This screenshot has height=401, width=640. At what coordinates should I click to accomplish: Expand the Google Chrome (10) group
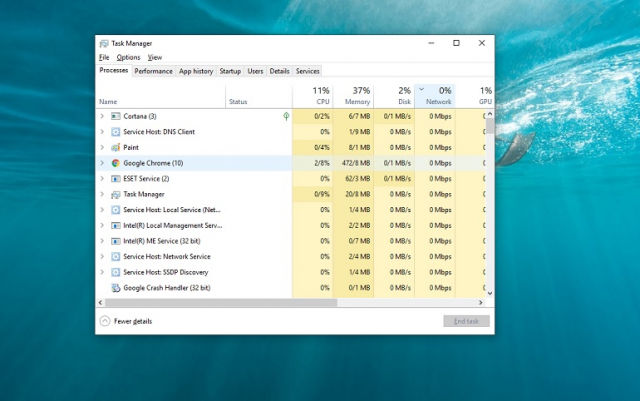tap(102, 163)
